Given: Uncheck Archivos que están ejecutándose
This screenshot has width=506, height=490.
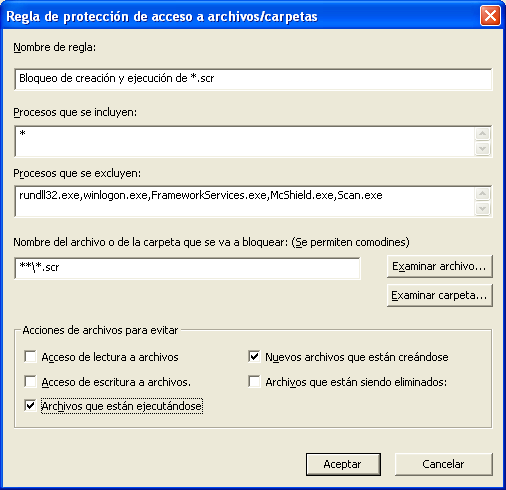Looking at the screenshot, I should (30, 406).
